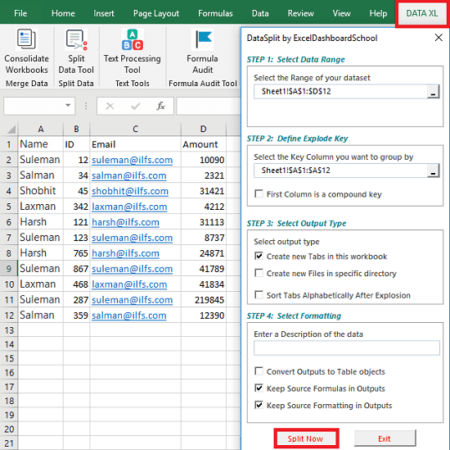Select amount cell 10090

pyautogui.click(x=203, y=160)
